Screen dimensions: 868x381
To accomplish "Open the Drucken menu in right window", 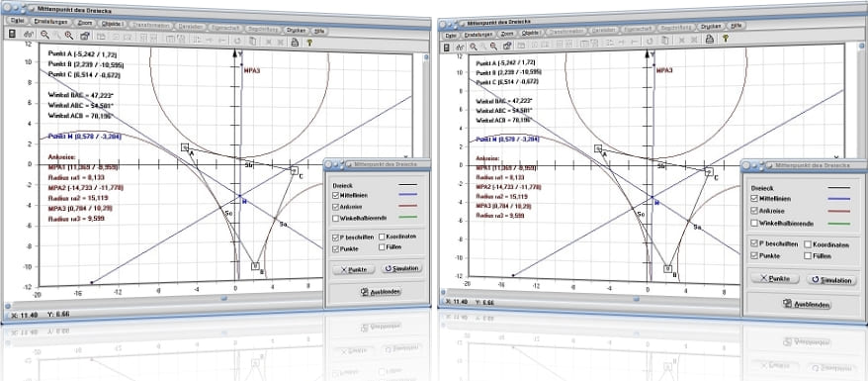I will point(711,26).
